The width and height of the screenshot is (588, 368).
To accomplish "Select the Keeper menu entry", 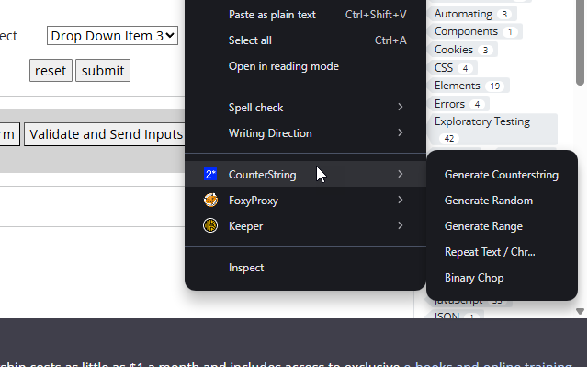I will coord(305,225).
